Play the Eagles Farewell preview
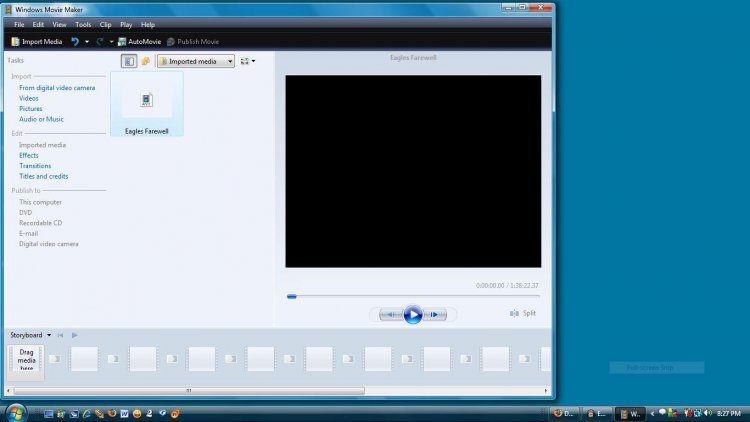This screenshot has height=422, width=750. (413, 314)
